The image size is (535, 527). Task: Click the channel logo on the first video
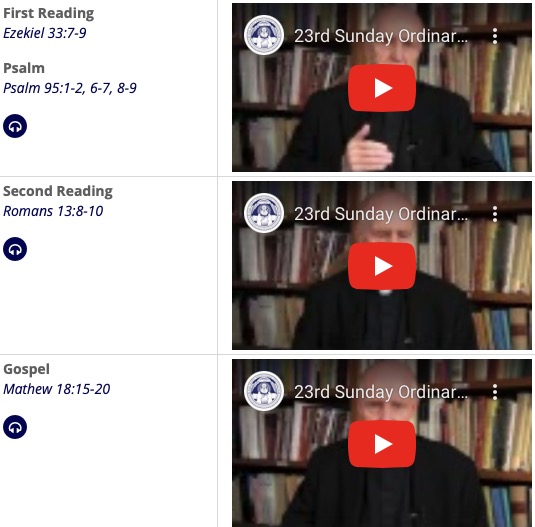tap(264, 35)
